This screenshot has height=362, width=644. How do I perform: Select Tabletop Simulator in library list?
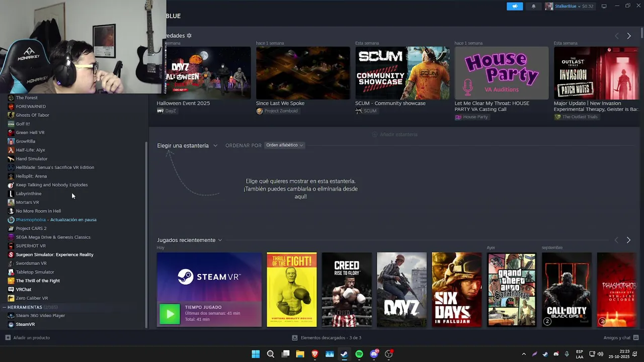click(35, 272)
